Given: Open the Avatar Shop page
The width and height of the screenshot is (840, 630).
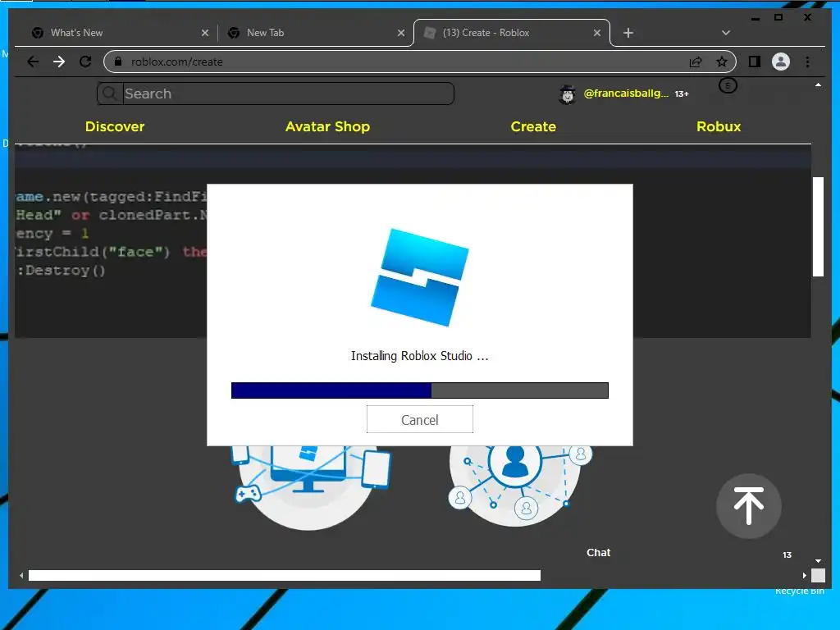Looking at the screenshot, I should click(327, 126).
